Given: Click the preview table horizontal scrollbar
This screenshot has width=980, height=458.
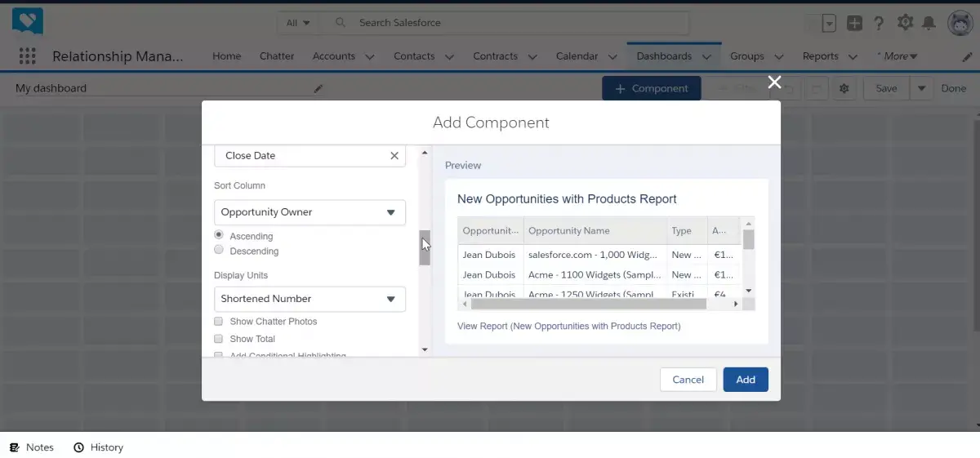Looking at the screenshot, I should (x=589, y=304).
